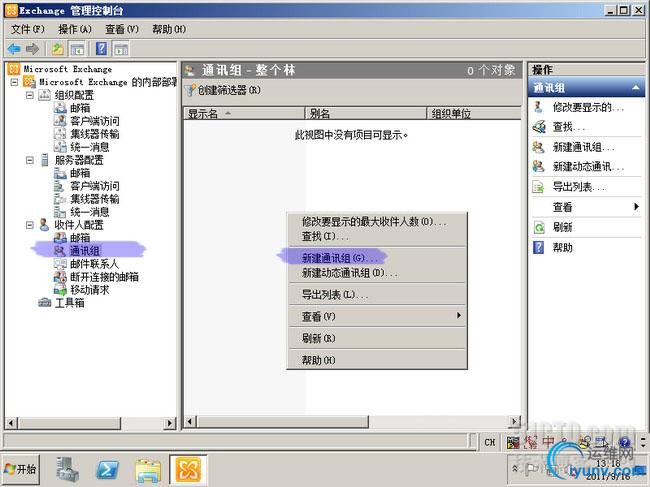650x487 pixels.
Task: Sort by the 组织单位 column header
Action: [473, 113]
